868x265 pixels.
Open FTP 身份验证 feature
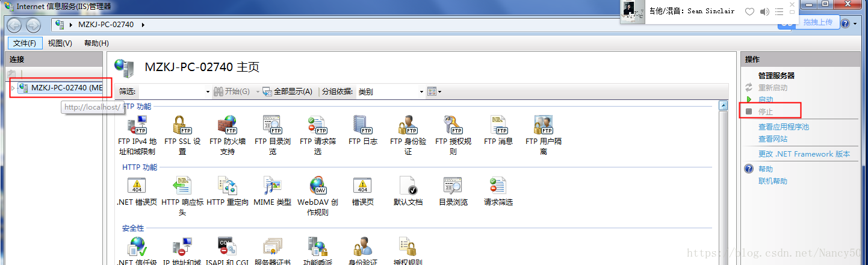click(408, 135)
